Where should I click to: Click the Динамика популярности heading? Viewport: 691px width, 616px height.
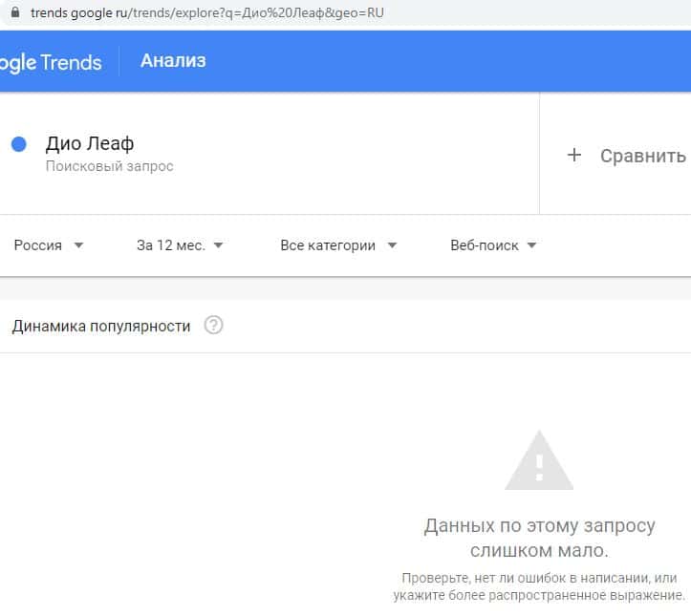point(101,326)
